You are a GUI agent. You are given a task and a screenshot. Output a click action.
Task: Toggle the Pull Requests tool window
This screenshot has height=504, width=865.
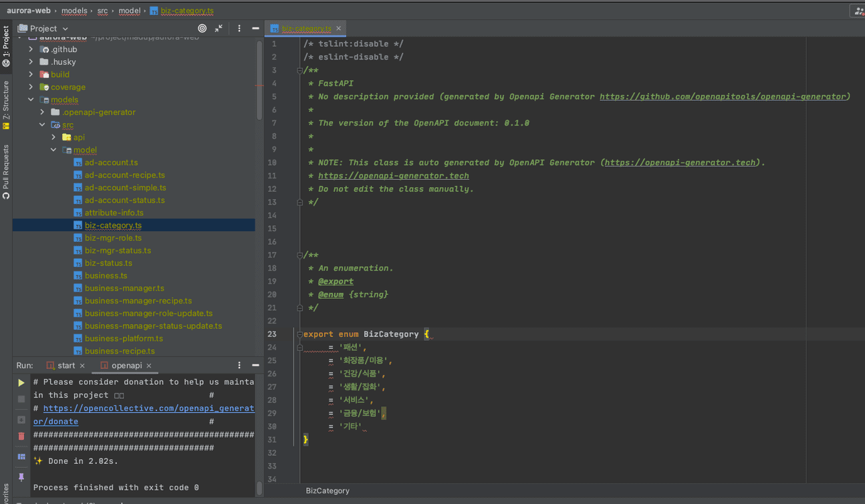(x=6, y=171)
